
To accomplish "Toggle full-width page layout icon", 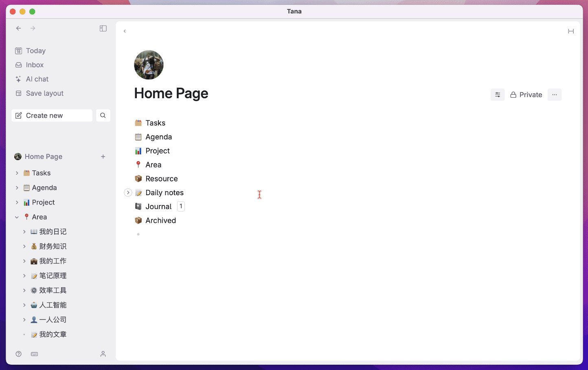I will (x=571, y=31).
